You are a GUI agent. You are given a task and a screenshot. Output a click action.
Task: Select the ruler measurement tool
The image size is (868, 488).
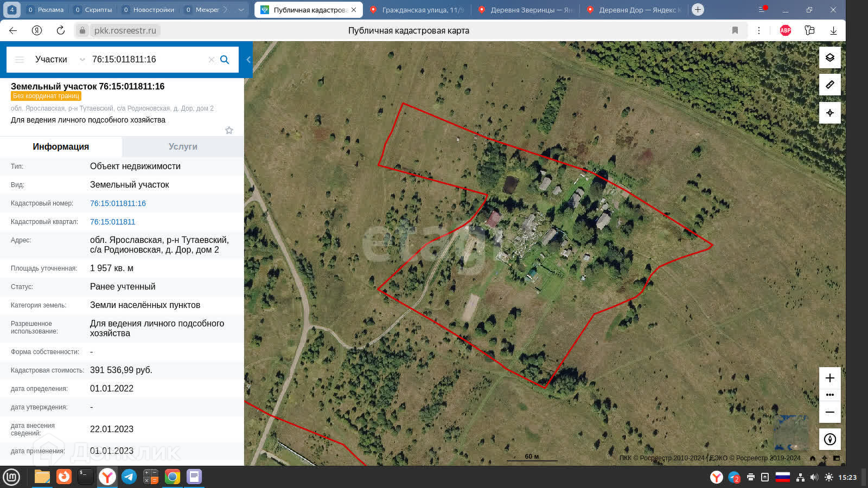tap(829, 85)
